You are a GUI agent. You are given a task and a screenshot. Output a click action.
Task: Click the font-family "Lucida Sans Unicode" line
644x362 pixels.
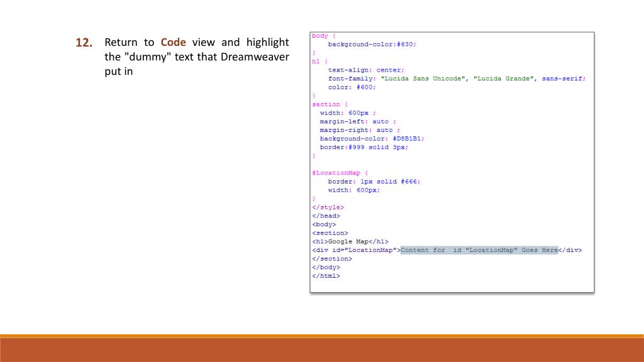457,79
